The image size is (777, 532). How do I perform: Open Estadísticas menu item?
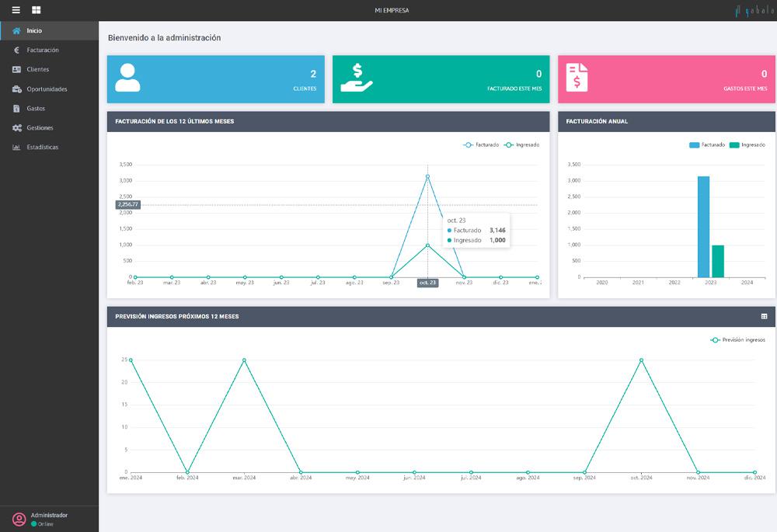[49, 147]
